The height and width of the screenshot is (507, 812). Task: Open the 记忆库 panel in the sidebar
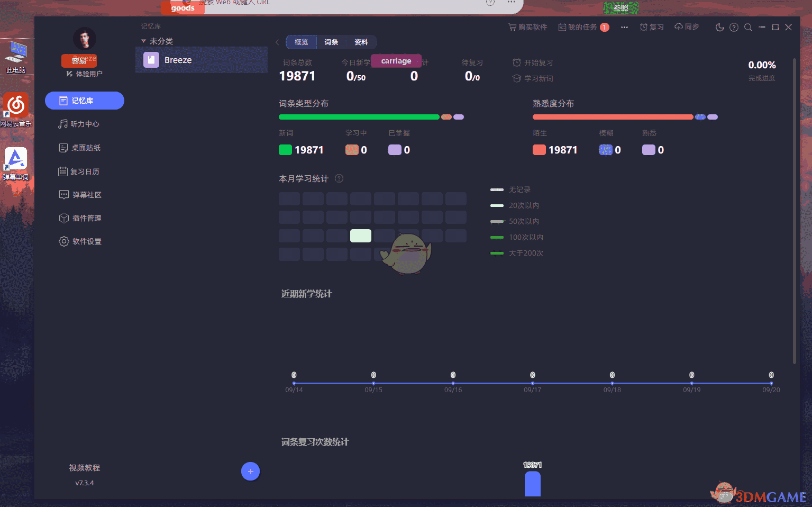pyautogui.click(x=85, y=101)
